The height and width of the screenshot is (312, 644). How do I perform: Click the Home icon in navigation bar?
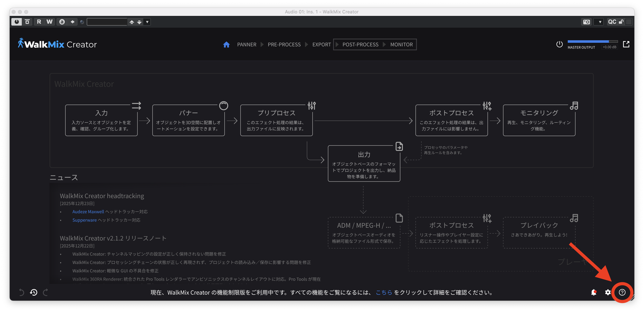pos(226,44)
